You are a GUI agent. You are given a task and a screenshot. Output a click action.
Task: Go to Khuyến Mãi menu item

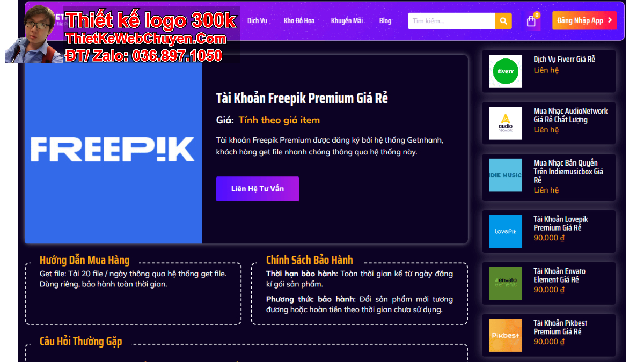(x=347, y=21)
